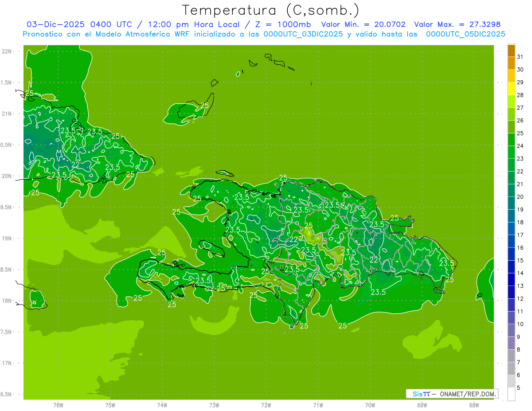Click the '70W' longitude axis label
Viewport: 532px width, 411px height.
(370, 405)
